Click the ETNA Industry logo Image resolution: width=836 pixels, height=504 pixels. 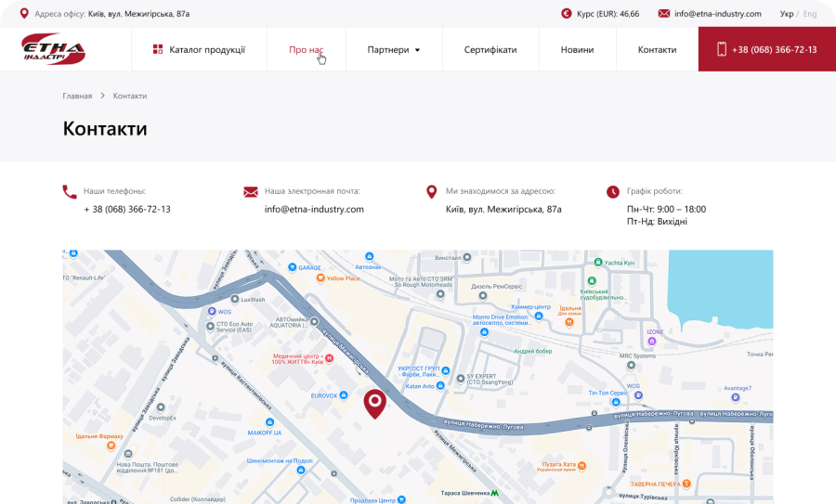click(x=53, y=49)
